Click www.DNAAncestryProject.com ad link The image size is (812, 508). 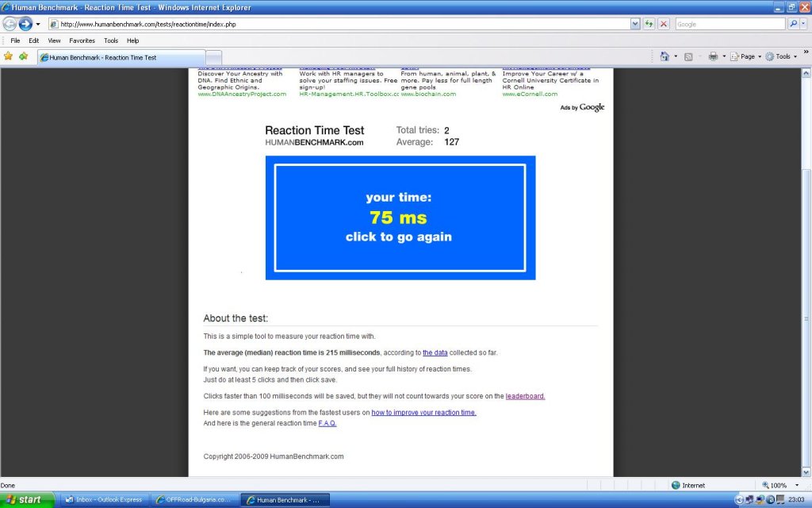[242, 94]
